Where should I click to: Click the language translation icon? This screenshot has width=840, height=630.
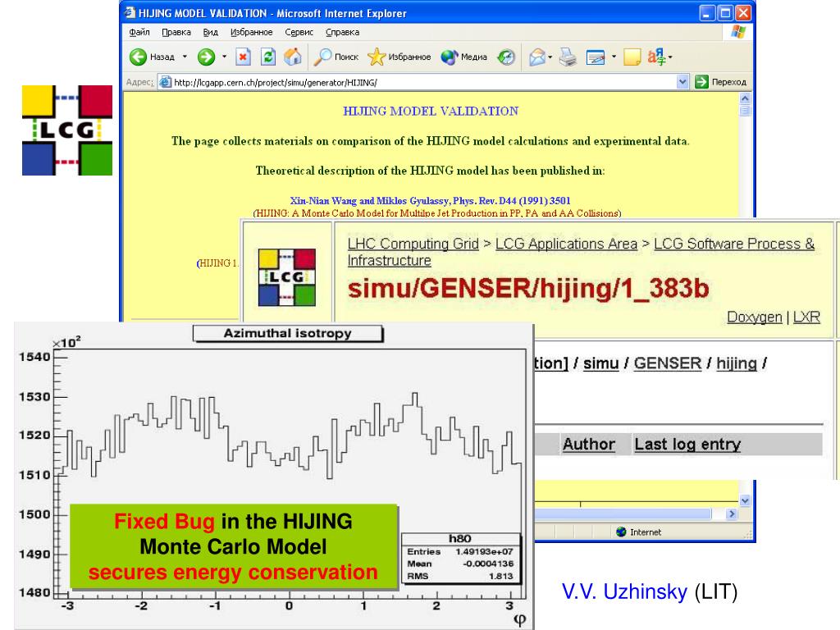click(656, 57)
